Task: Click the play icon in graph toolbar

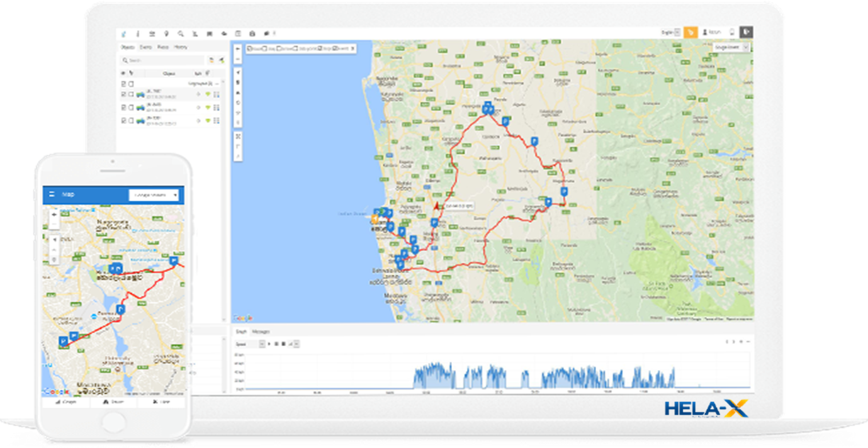Action: click(x=269, y=344)
